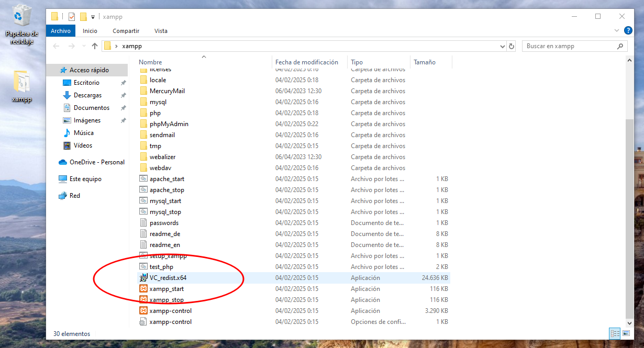Viewport: 644px width, 348px height.
Task: Open the quick access toolbar customize dropdown
Action: tap(93, 17)
